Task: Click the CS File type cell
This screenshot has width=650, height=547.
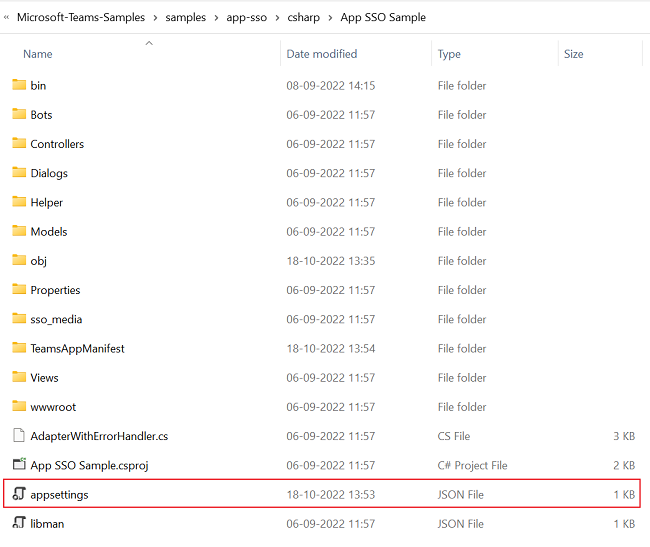Action: pos(454,436)
